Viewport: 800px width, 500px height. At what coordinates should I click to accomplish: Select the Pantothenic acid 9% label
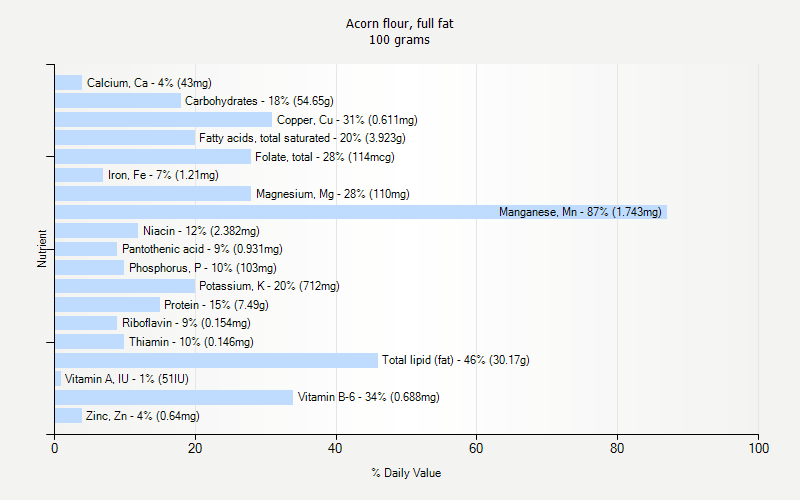pyautogui.click(x=202, y=249)
